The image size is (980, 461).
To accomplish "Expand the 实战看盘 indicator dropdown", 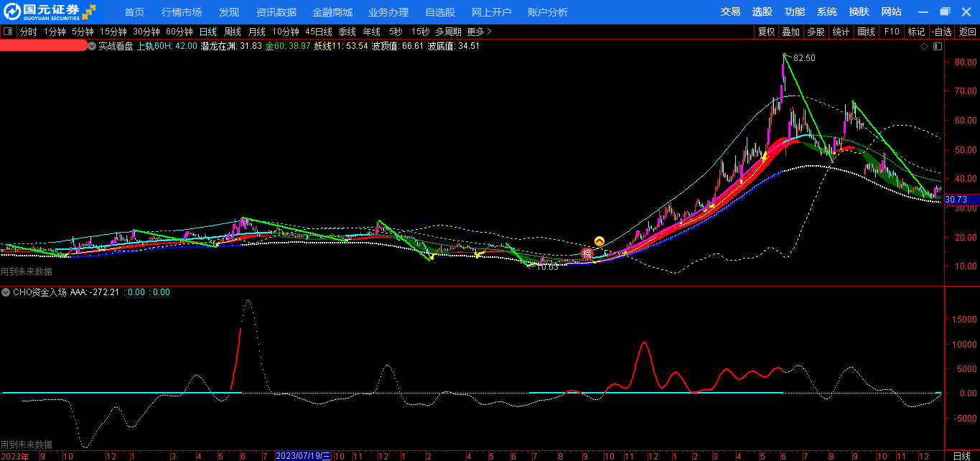I will 92,46.
